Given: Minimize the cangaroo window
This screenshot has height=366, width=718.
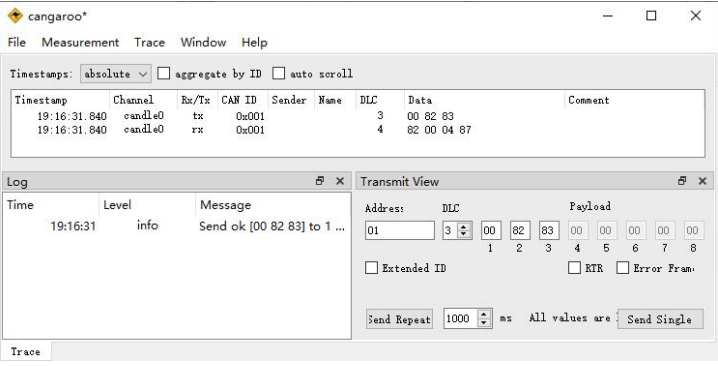Looking at the screenshot, I should coord(608,16).
